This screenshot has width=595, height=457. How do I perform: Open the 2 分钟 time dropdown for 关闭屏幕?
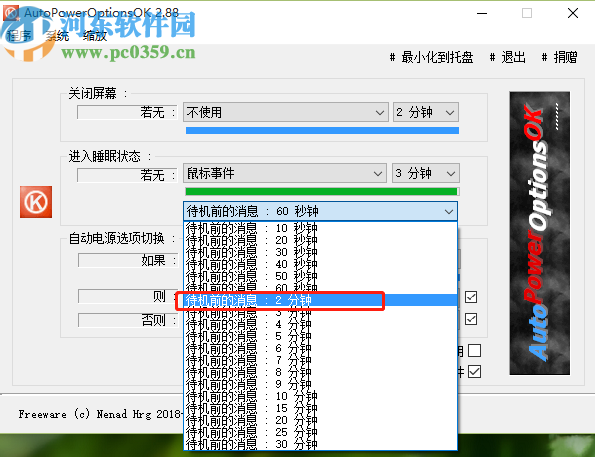coord(426,112)
